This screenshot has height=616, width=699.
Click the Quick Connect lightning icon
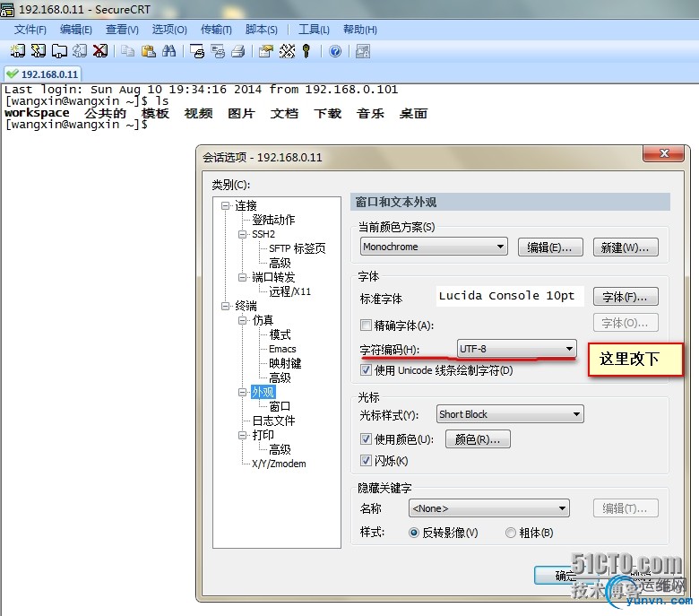[x=39, y=51]
